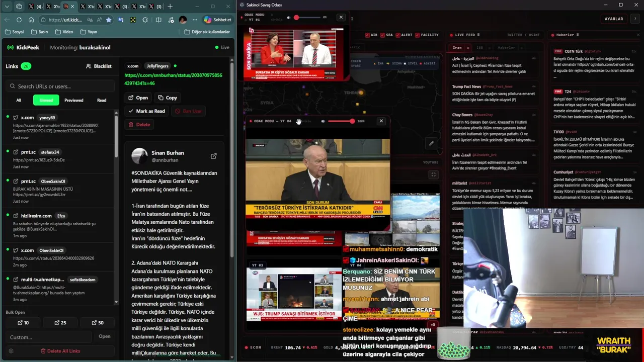Select the Unread filter tab

pos(46,100)
